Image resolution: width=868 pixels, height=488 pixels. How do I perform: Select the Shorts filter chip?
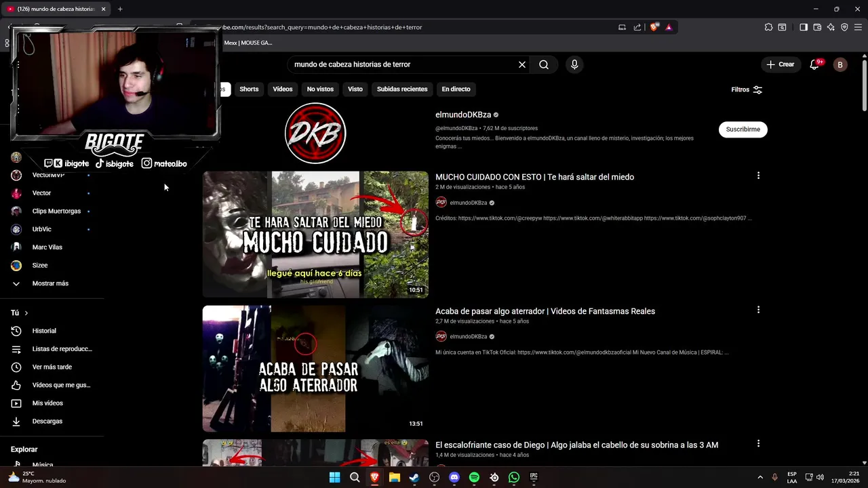(249, 89)
